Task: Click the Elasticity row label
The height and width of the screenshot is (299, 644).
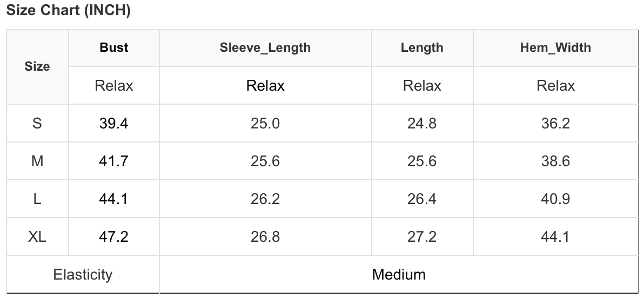Action: tap(83, 274)
